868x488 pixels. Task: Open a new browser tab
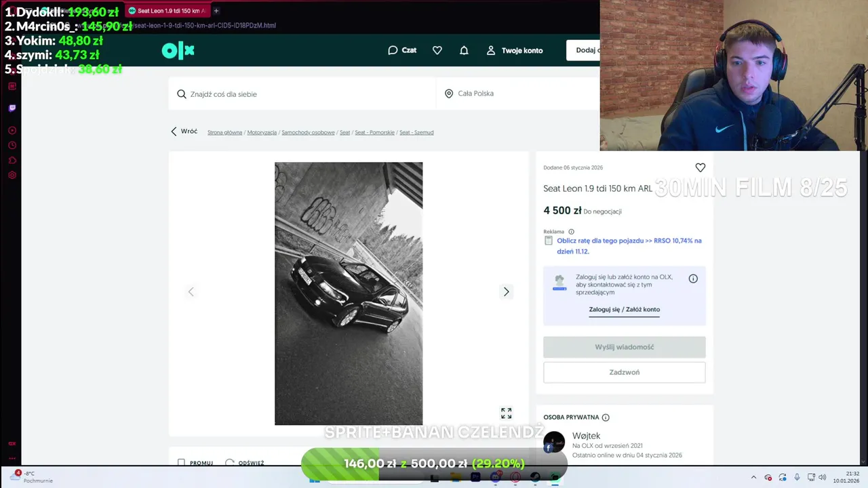point(216,11)
